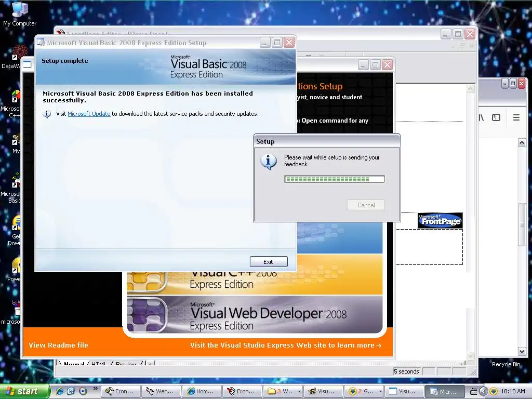Click the second Quick Launch browser icon
532x399 pixels.
point(71,391)
